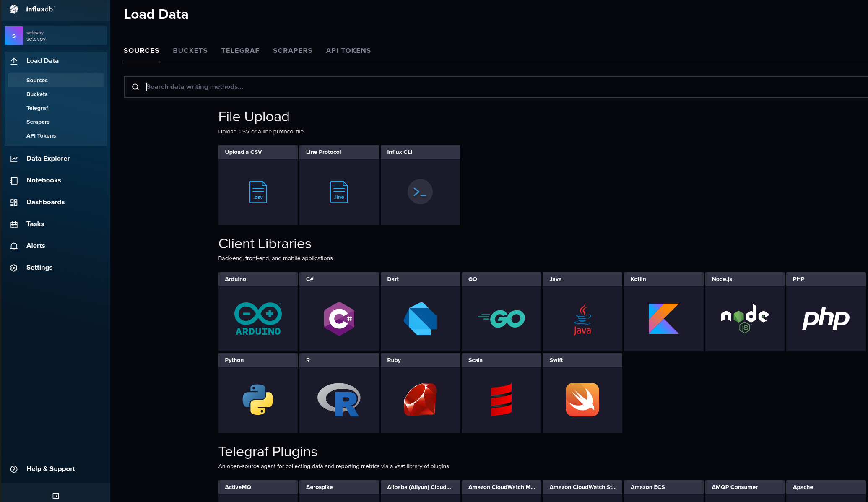The height and width of the screenshot is (502, 868).
Task: Collapse the Load Data sidebar section
Action: (x=42, y=61)
